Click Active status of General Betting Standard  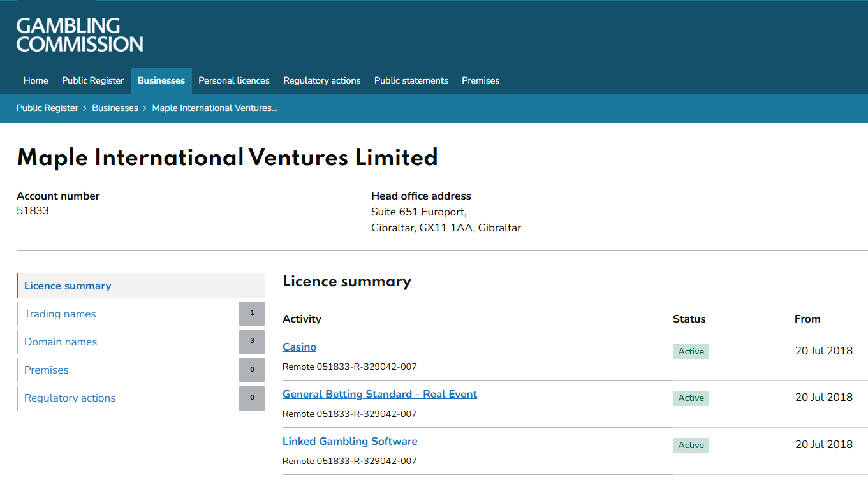point(691,398)
